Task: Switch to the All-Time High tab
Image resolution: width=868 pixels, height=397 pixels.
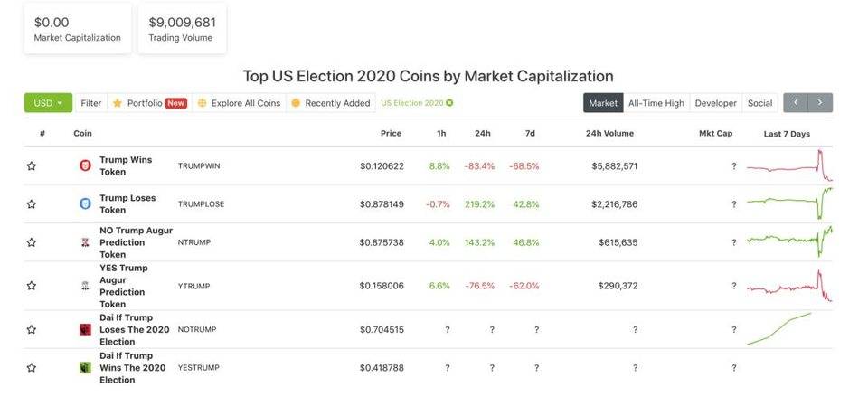Action: pos(656,103)
